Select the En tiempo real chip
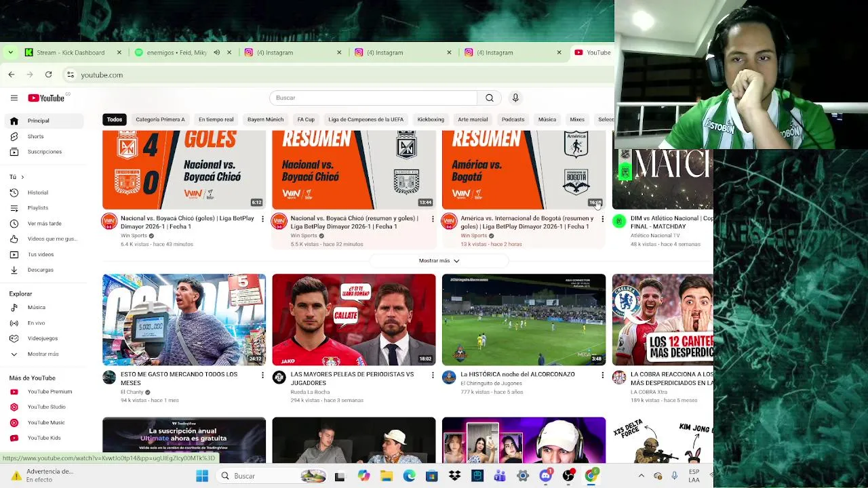868x488 pixels. coord(216,119)
